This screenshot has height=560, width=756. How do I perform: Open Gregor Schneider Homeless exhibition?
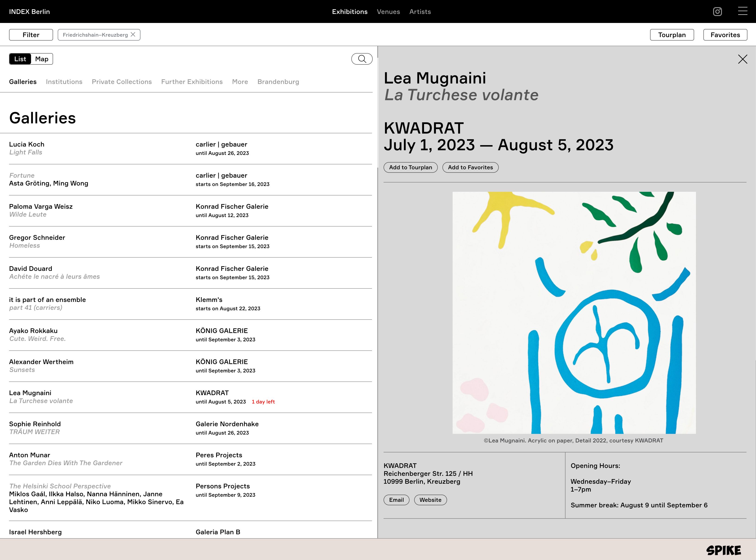[190, 242]
